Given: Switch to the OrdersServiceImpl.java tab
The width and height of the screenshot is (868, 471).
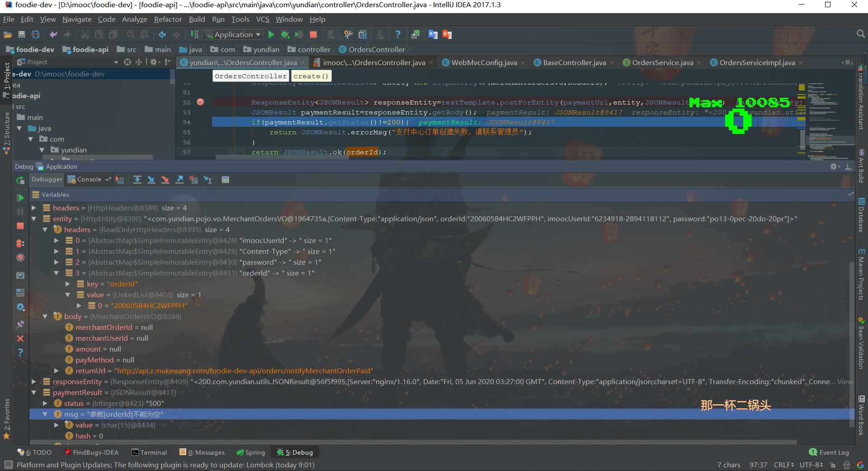Looking at the screenshot, I should (757, 62).
